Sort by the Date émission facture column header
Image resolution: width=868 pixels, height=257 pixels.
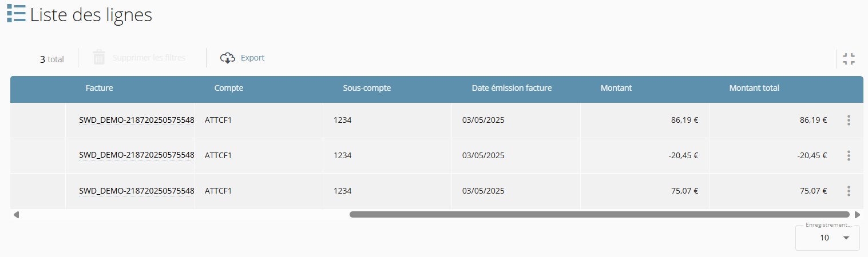(512, 88)
